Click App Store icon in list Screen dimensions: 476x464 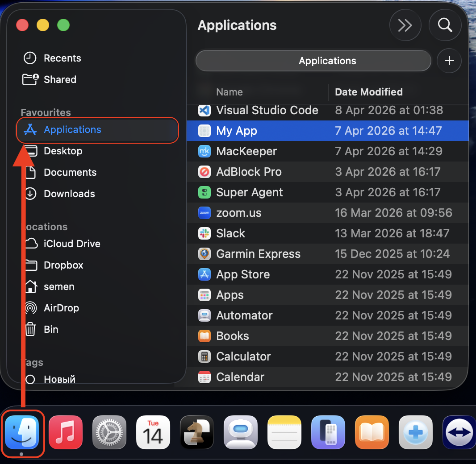point(205,274)
